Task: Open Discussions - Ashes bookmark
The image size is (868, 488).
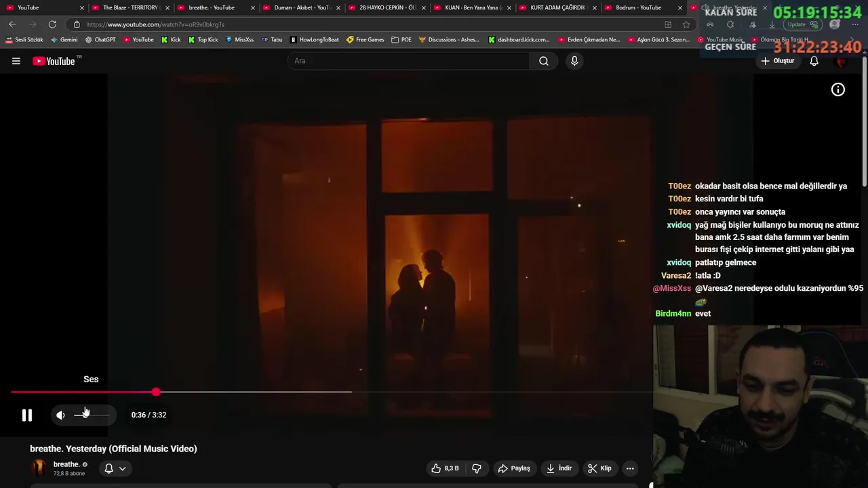Action: (x=449, y=39)
